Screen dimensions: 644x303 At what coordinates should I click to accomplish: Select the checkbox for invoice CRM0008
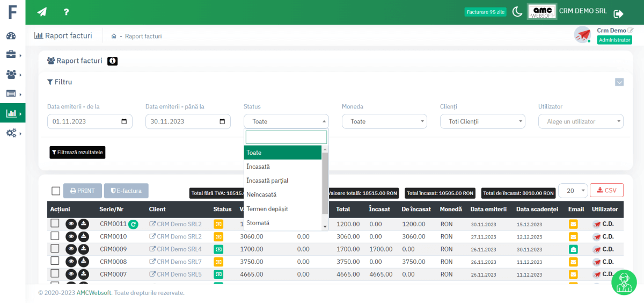[x=55, y=261]
